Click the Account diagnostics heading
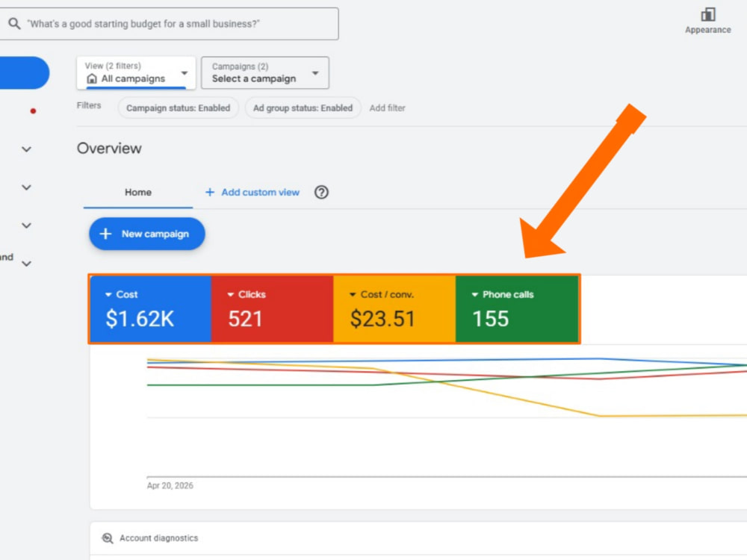This screenshot has width=747, height=560. [158, 538]
